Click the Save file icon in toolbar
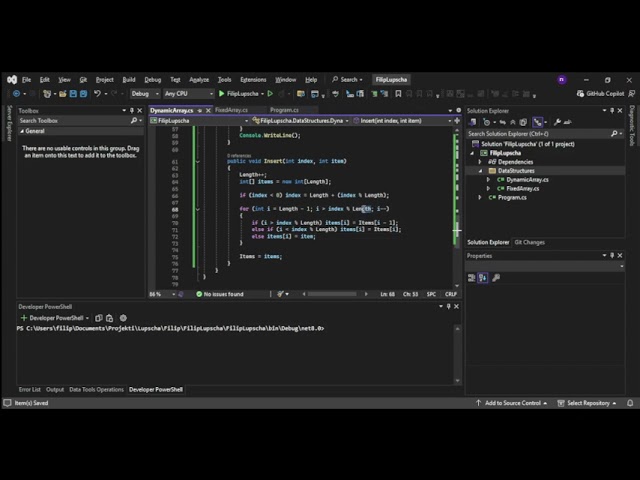This screenshot has width=640, height=480. point(73,94)
